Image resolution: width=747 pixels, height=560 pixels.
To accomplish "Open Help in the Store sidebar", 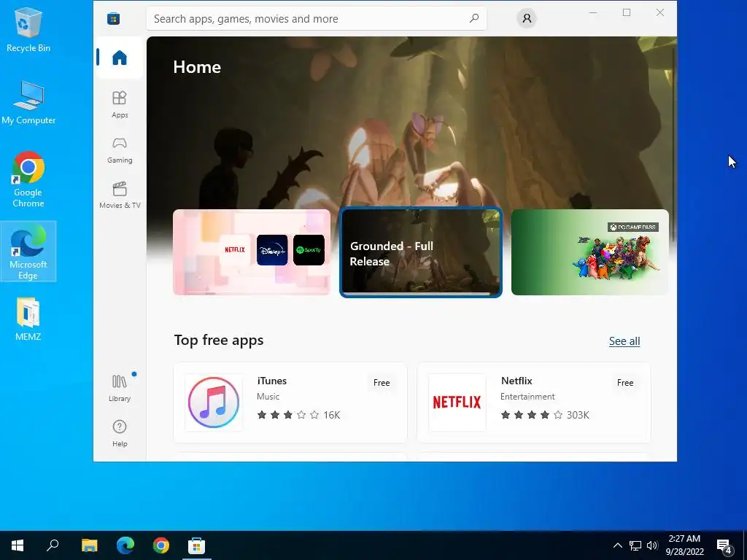I will (x=120, y=433).
